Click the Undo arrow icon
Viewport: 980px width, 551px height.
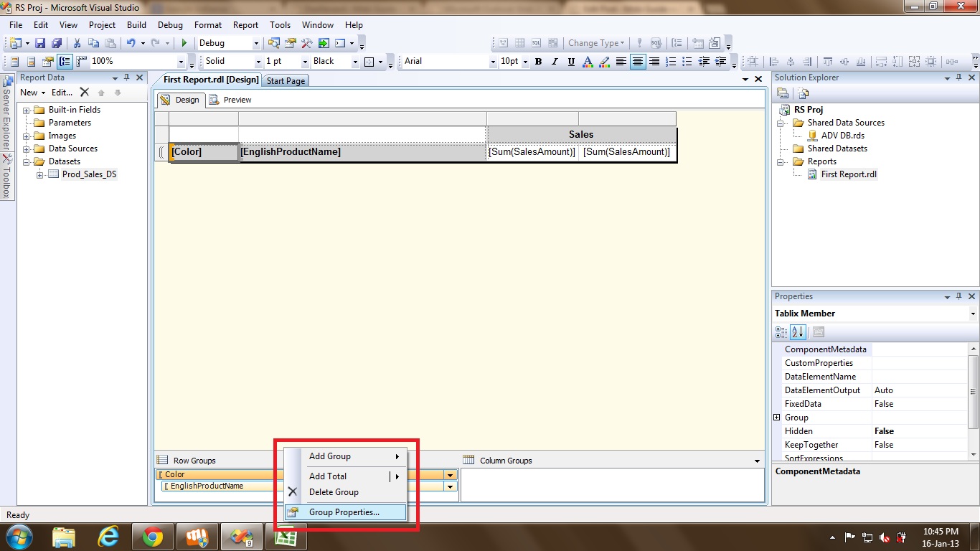pyautogui.click(x=131, y=44)
